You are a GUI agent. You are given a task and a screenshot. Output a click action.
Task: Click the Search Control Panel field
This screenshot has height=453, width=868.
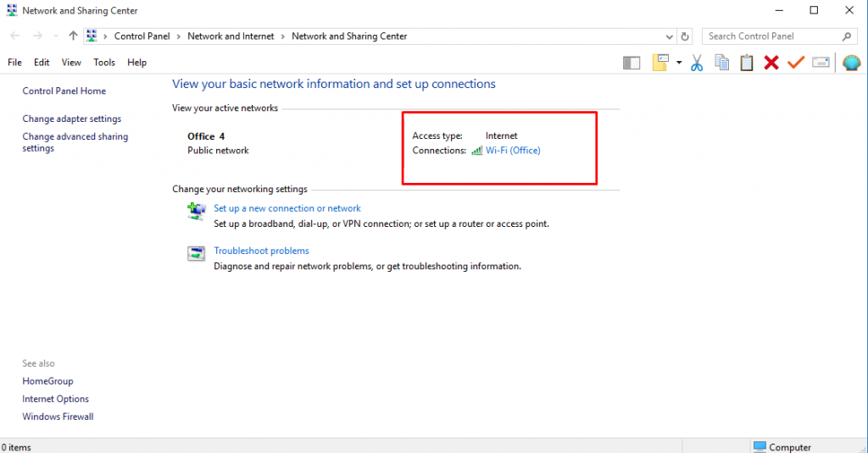(771, 36)
